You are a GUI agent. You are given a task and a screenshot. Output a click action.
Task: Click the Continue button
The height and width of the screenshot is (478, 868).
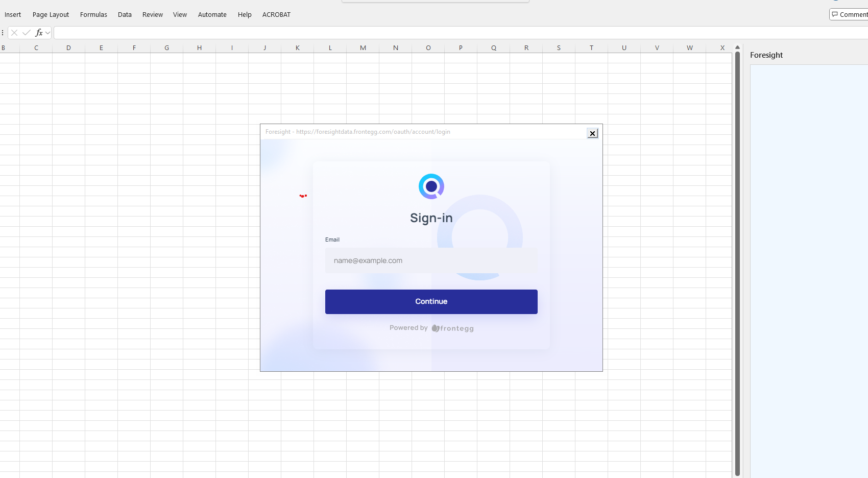point(431,302)
